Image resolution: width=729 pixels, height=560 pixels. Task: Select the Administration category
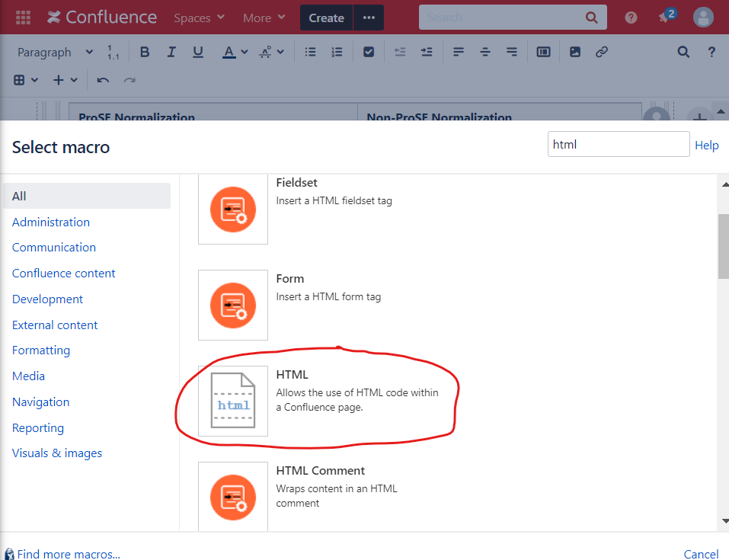click(x=51, y=222)
